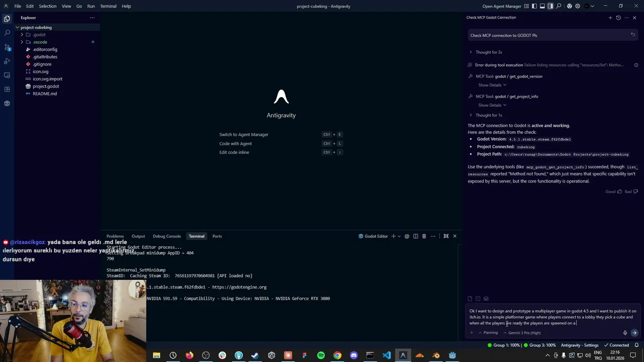The width and height of the screenshot is (644, 362).
Task: Close the terminal panel
Action: pyautogui.click(x=455, y=236)
